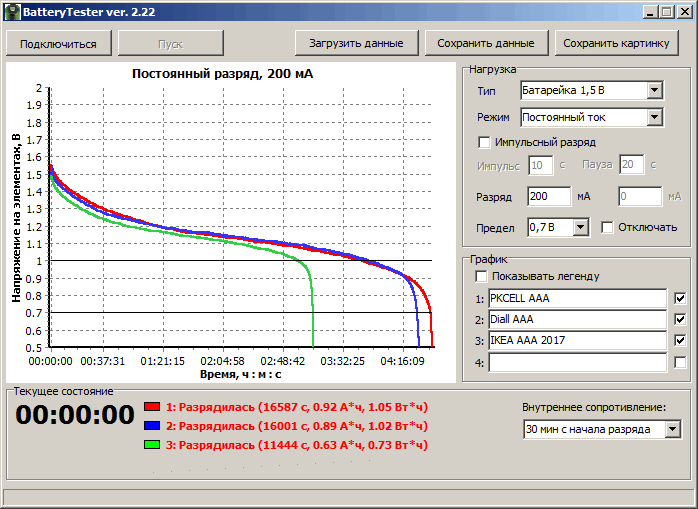This screenshot has width=698, height=509.
Task: Click the Разряд current field with 200
Action: 548,197
